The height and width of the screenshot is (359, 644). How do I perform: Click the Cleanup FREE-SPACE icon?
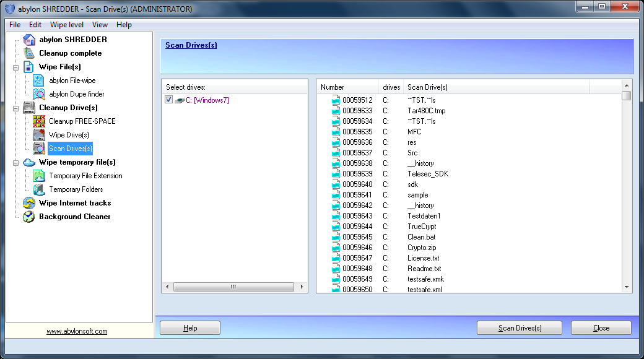(38, 121)
